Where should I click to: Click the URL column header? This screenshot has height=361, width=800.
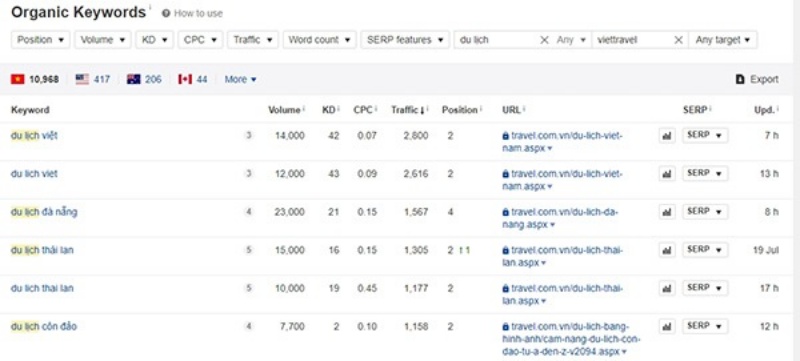(511, 110)
